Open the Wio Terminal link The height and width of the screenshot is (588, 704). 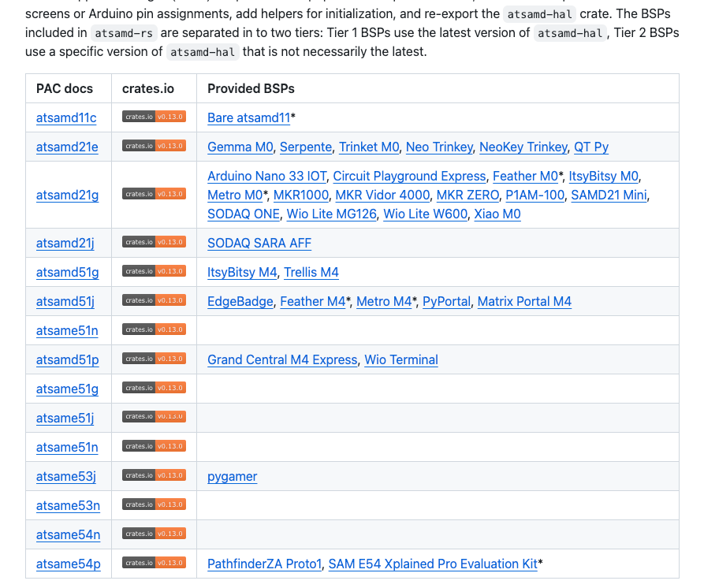pos(401,359)
